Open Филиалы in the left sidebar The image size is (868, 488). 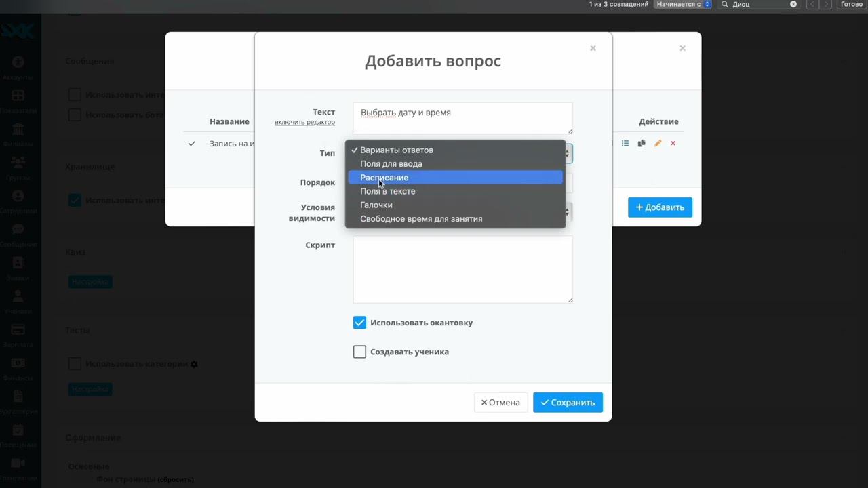[18, 135]
